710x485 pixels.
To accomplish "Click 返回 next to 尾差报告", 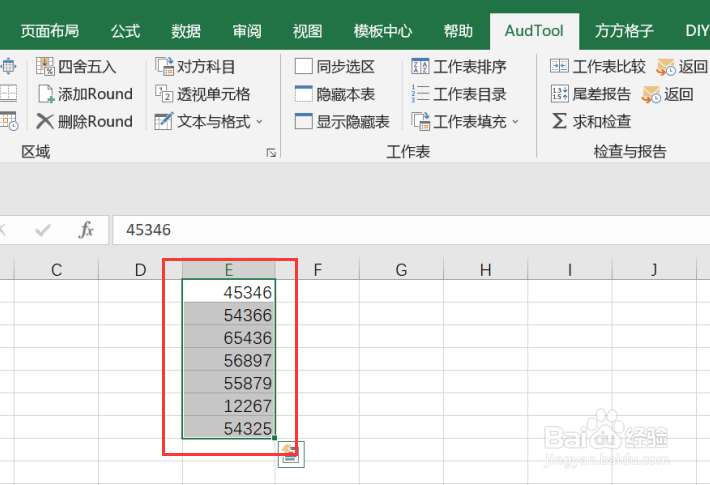I will (667, 94).
